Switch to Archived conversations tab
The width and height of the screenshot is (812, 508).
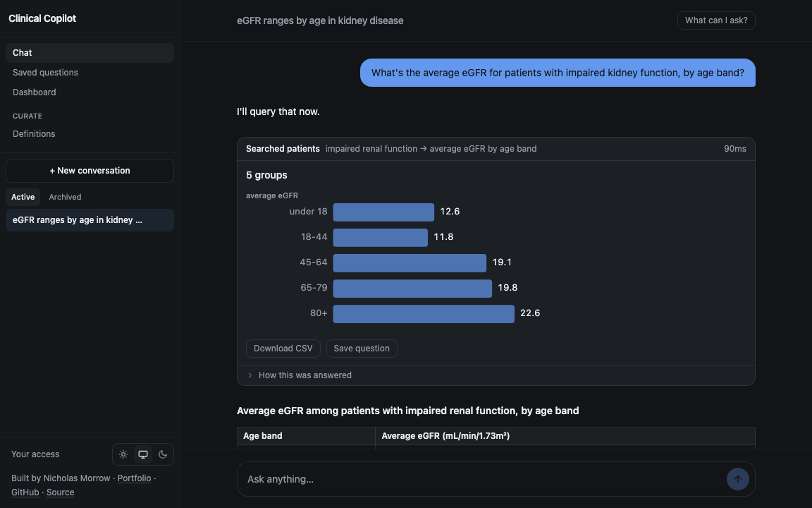pos(65,197)
